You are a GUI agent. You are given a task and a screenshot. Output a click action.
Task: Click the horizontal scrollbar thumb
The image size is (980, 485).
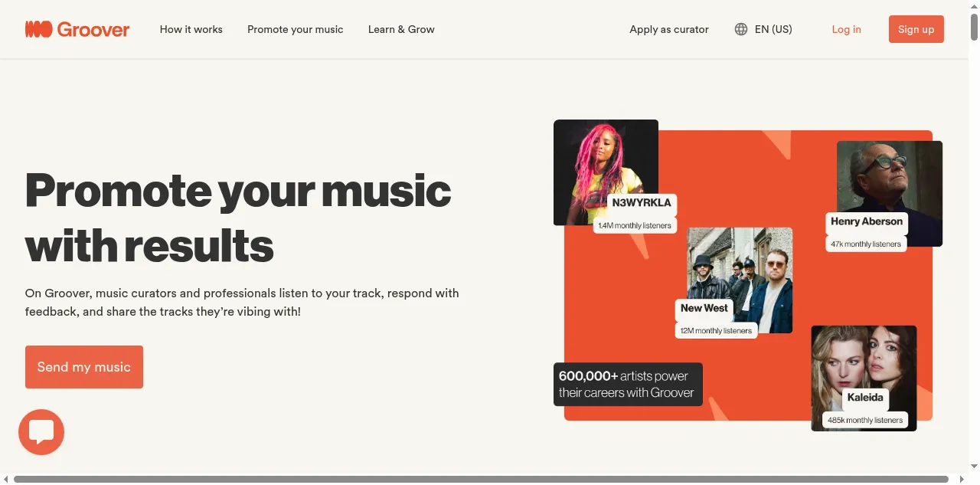pos(481,479)
